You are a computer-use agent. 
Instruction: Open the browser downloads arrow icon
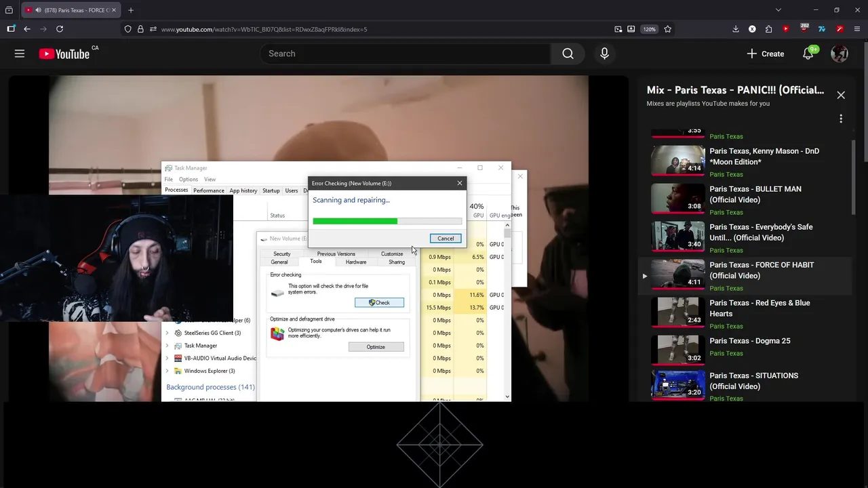(x=736, y=29)
